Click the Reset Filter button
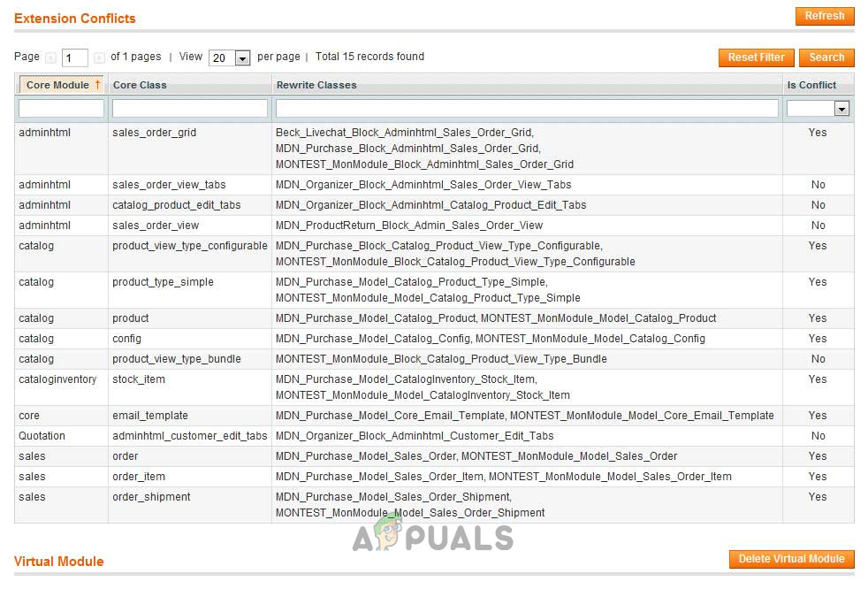This screenshot has width=868, height=589. click(x=756, y=57)
